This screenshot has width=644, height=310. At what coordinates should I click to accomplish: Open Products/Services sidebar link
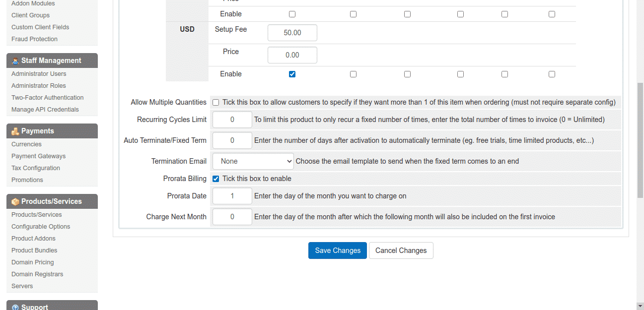[37, 215]
